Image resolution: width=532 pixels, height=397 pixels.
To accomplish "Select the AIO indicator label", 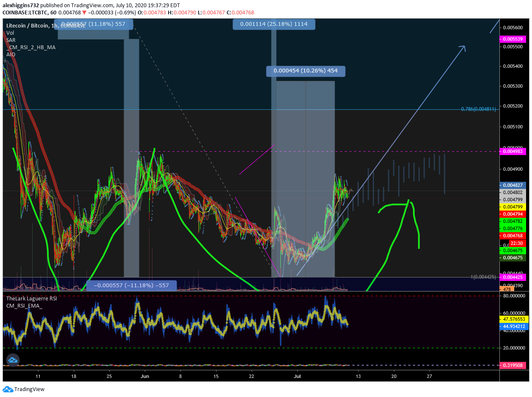I will coord(11,54).
